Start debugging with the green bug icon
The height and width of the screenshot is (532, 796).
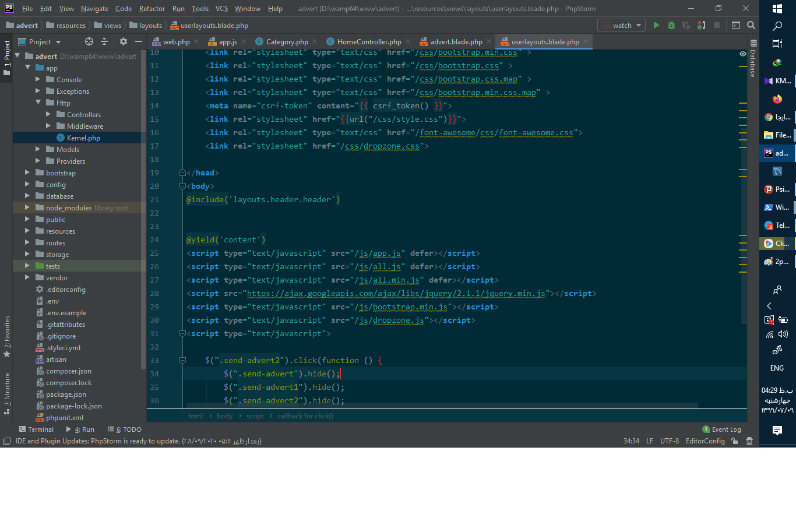[x=671, y=25]
